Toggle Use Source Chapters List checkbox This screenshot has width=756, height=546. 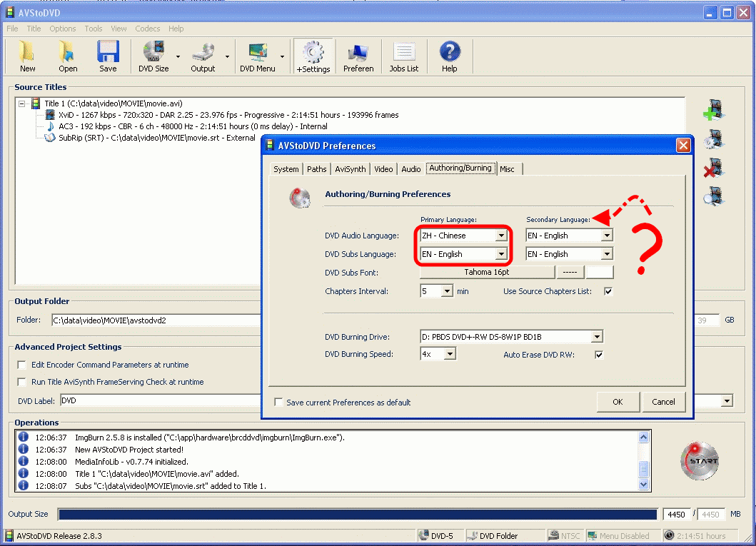click(x=608, y=291)
